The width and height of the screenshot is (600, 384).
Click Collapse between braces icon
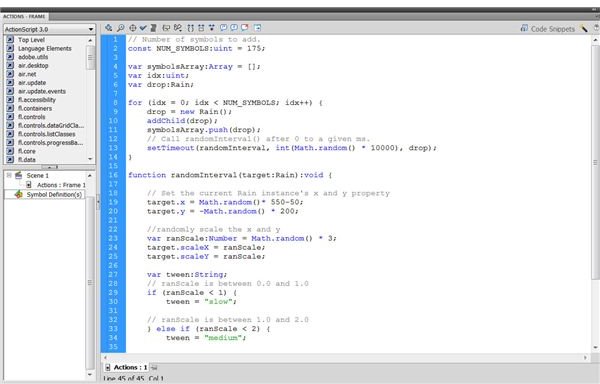(x=190, y=28)
